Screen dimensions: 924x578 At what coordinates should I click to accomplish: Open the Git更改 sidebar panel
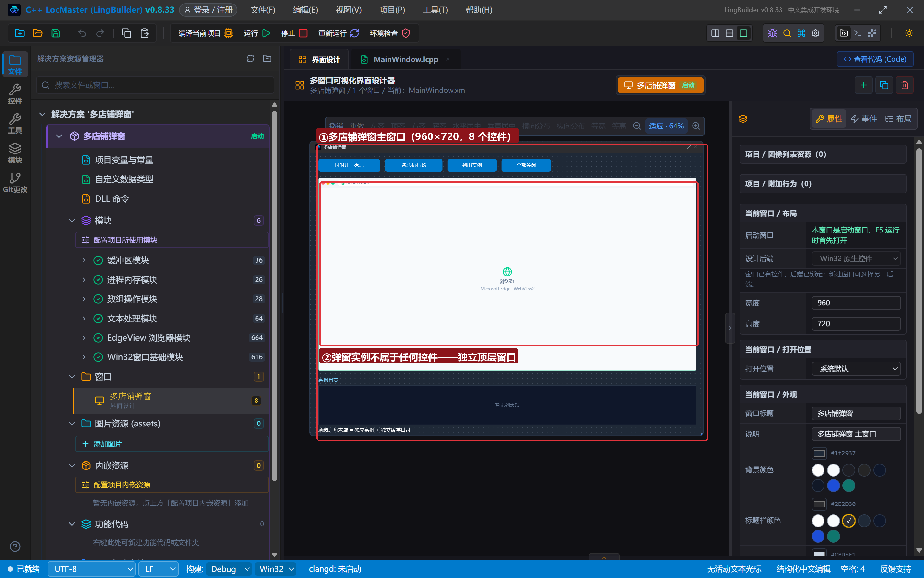(15, 183)
